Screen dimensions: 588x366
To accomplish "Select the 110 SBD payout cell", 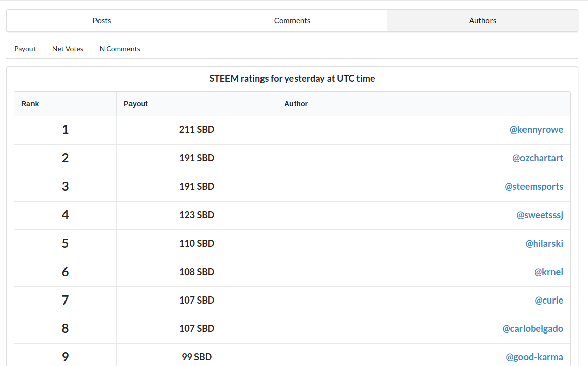I will (197, 244).
